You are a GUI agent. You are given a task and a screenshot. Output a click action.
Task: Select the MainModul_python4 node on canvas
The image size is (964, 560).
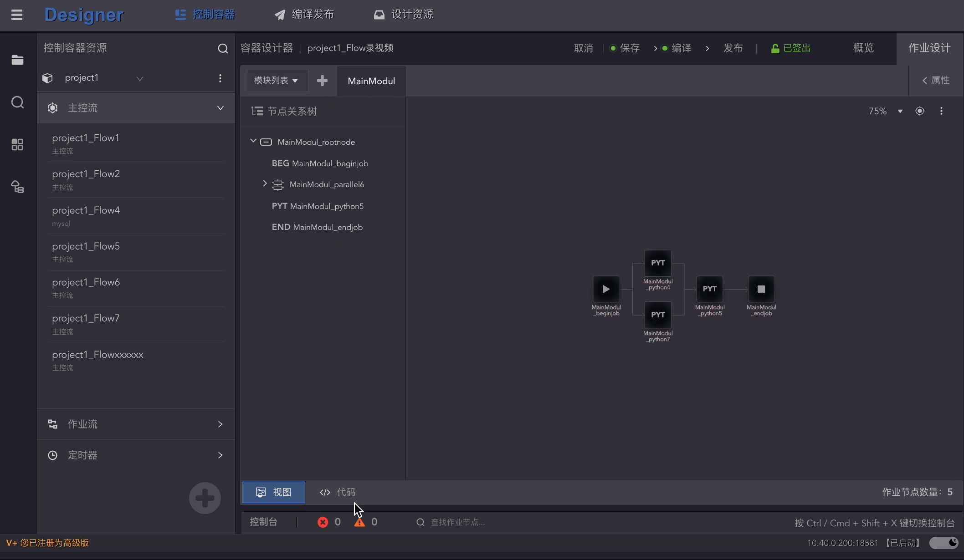coord(658,263)
